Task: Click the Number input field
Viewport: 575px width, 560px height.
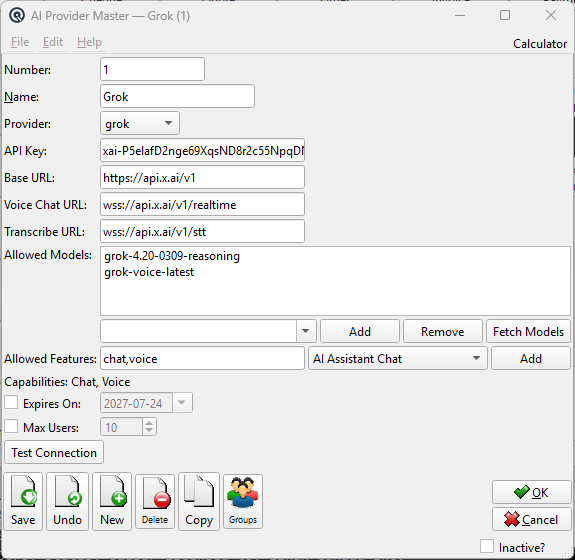Action: pos(152,69)
